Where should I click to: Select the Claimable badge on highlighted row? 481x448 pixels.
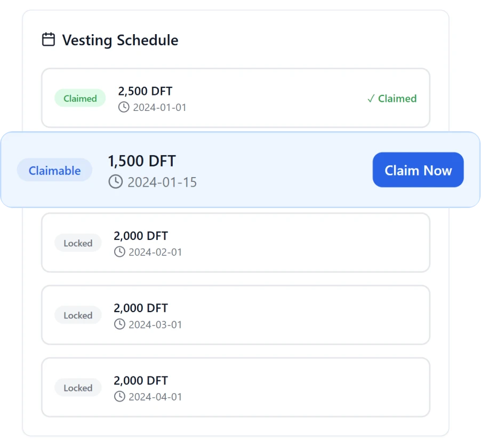pyautogui.click(x=54, y=170)
